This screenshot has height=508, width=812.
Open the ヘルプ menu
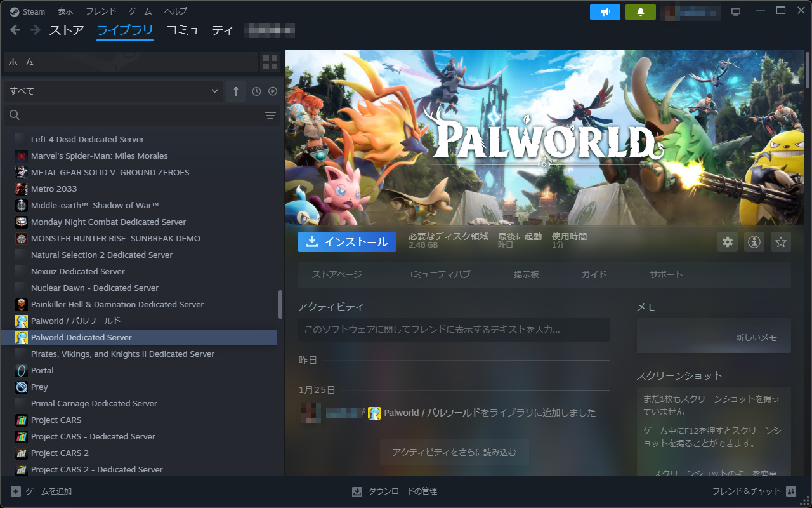click(x=176, y=11)
